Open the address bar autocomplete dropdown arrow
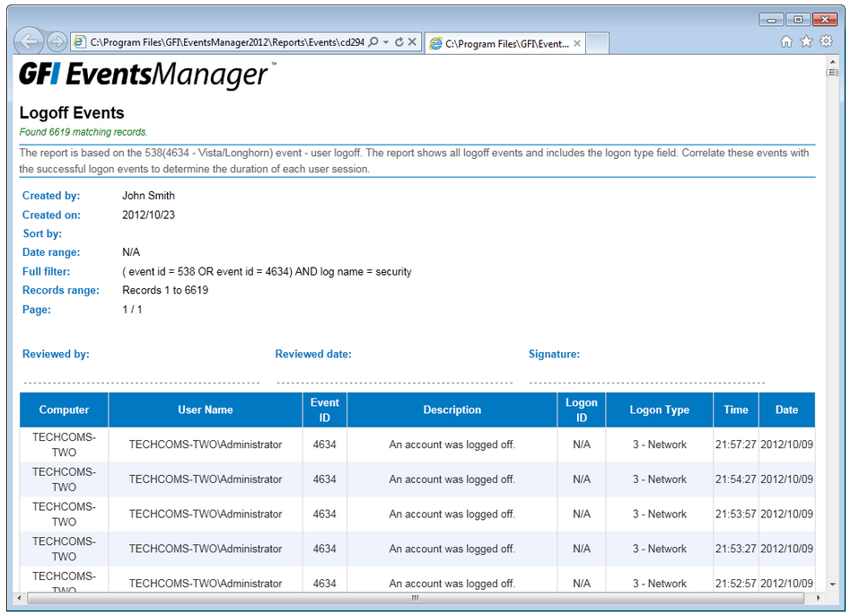 coord(386,42)
